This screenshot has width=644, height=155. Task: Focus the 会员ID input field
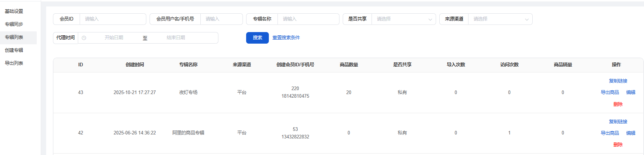[112, 19]
